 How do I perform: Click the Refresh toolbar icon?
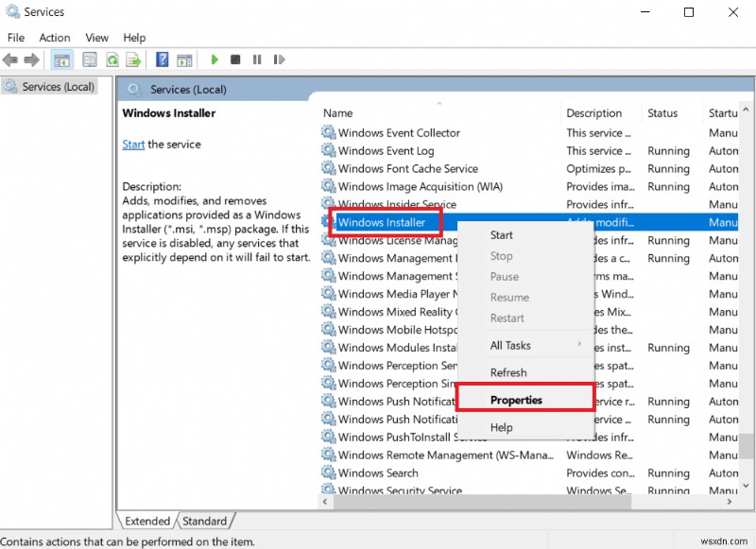[x=112, y=60]
